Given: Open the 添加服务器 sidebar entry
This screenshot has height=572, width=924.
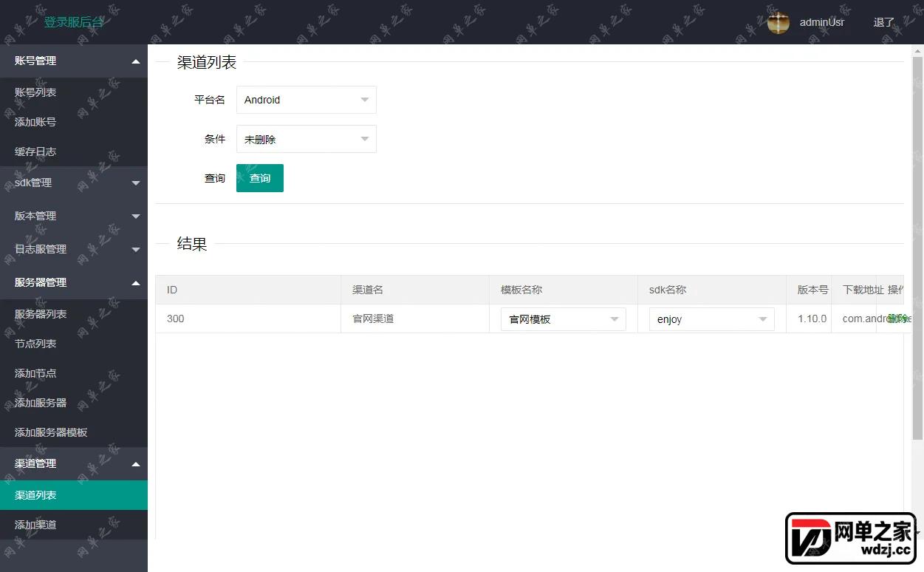Looking at the screenshot, I should pos(74,403).
